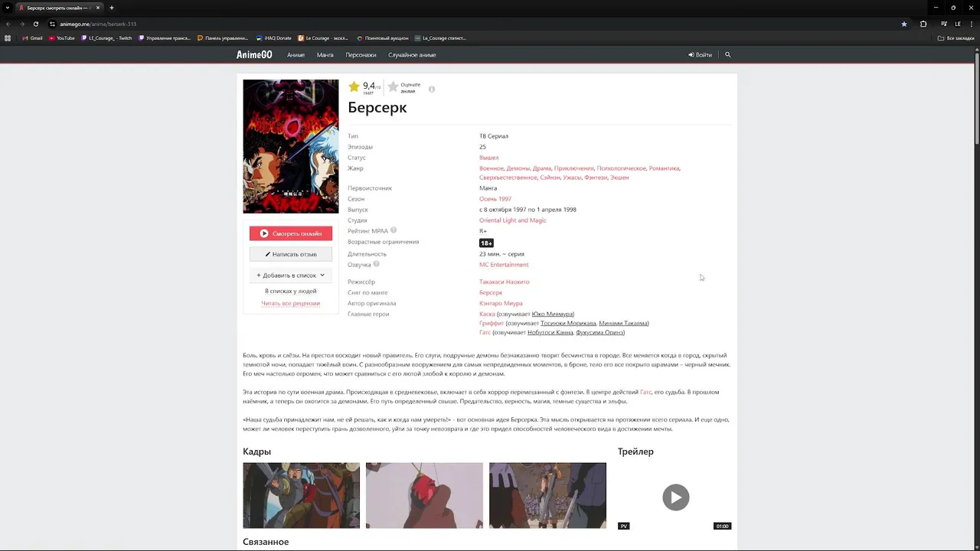Go forward in browser history
Viewport: 980px width, 551px height.
21,24
